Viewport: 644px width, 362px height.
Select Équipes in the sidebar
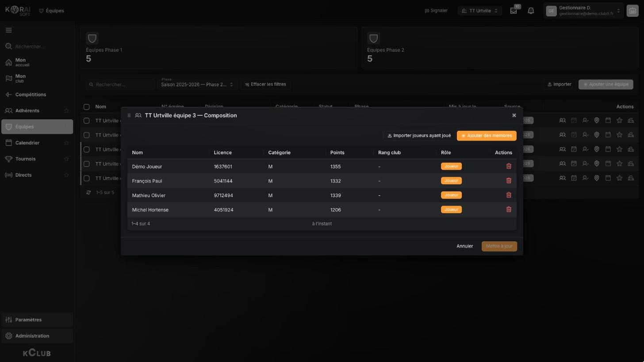tap(37, 127)
